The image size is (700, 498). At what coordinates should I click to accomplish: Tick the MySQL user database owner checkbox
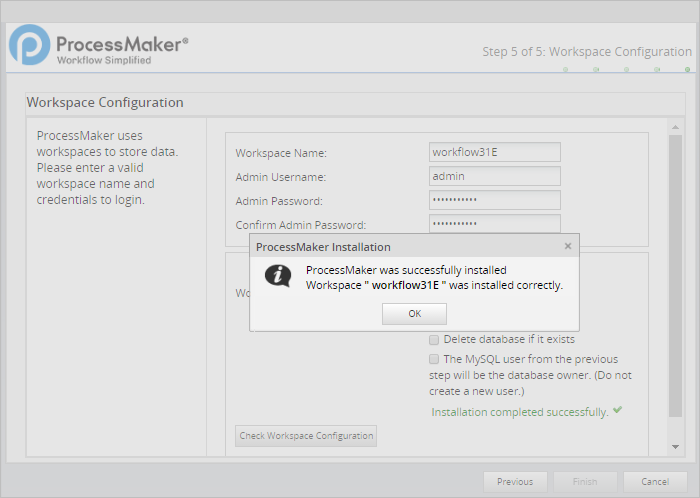(x=434, y=359)
